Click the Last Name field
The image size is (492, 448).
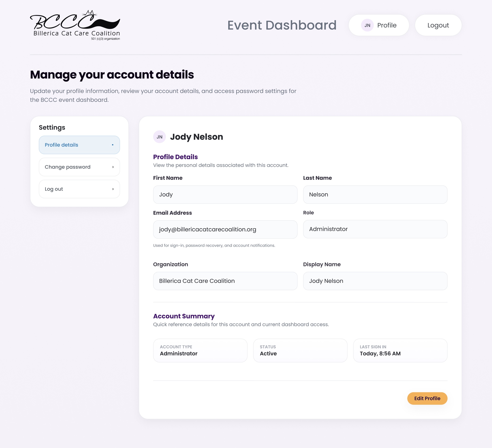click(x=375, y=195)
